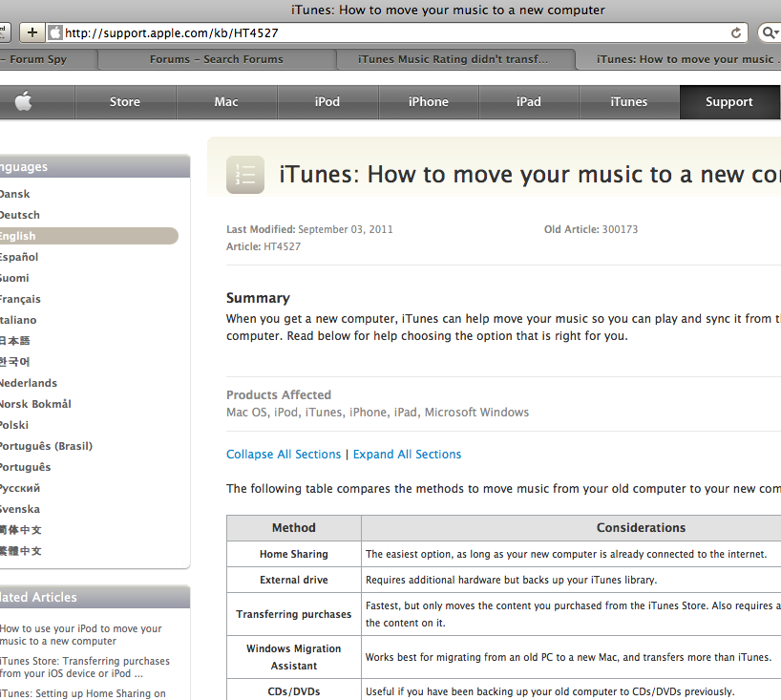Click the add bookmark plus button
781x700 pixels.
[32, 32]
